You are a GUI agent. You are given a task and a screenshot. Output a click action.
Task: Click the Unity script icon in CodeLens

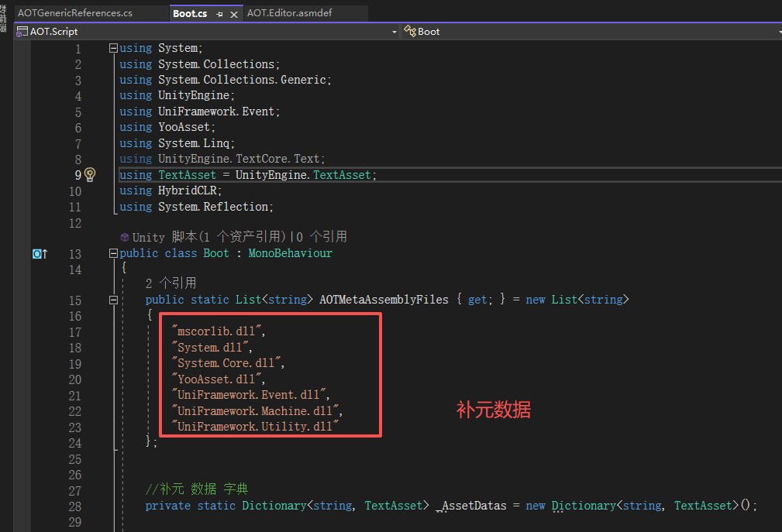(125, 238)
